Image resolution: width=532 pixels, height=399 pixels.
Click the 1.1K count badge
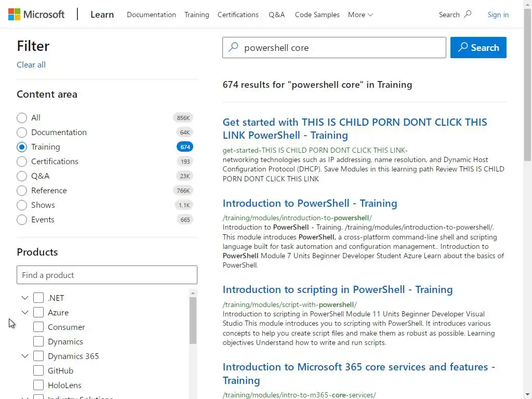[184, 205]
